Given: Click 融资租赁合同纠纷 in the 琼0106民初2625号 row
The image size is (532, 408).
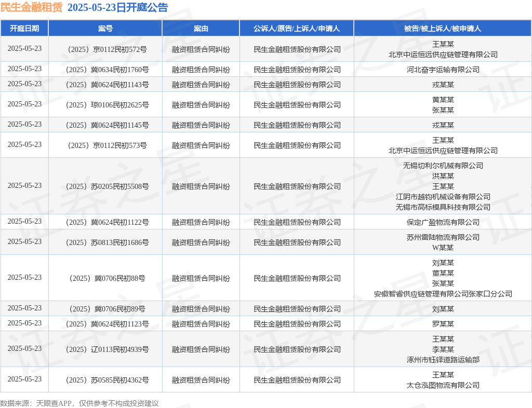Looking at the screenshot, I should pyautogui.click(x=201, y=105).
